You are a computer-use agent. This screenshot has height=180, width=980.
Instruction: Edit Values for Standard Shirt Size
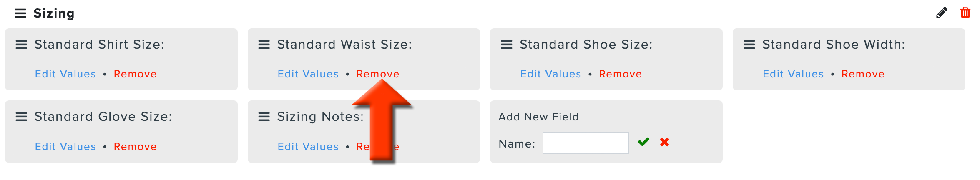pyautogui.click(x=65, y=74)
